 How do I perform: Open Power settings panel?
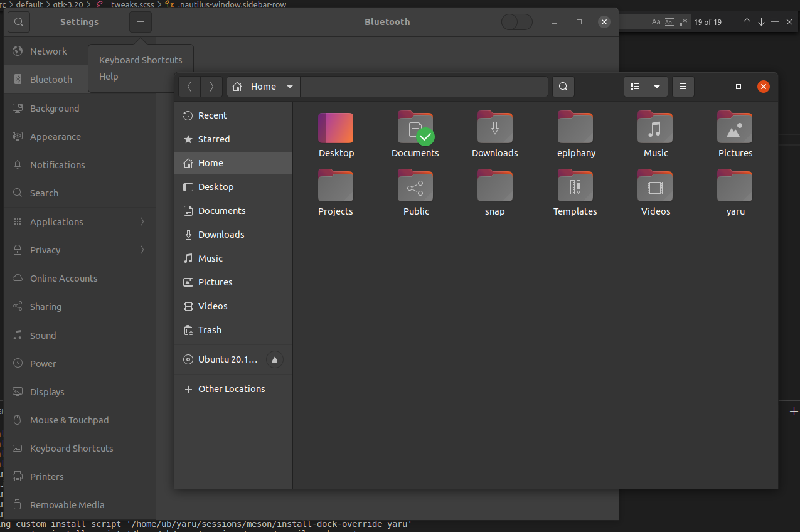(x=80, y=363)
